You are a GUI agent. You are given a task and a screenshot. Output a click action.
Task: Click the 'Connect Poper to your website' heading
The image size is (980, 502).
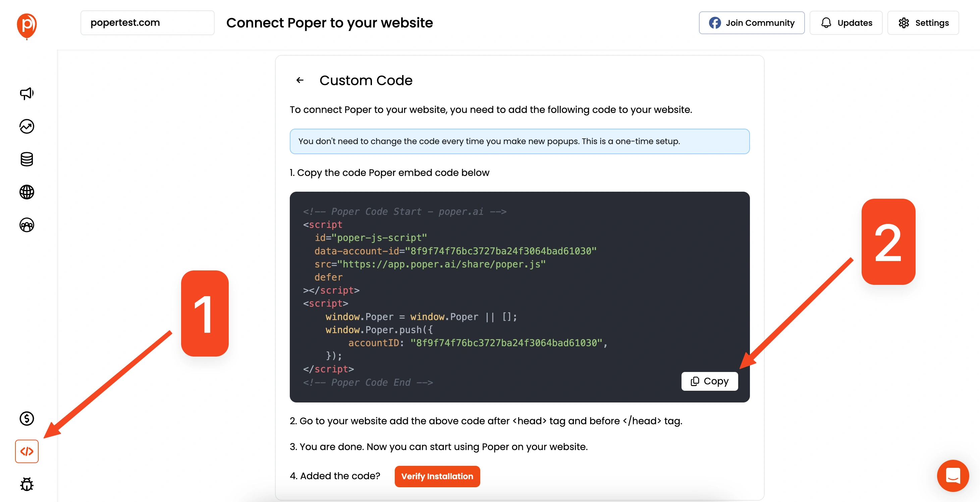pyautogui.click(x=329, y=23)
